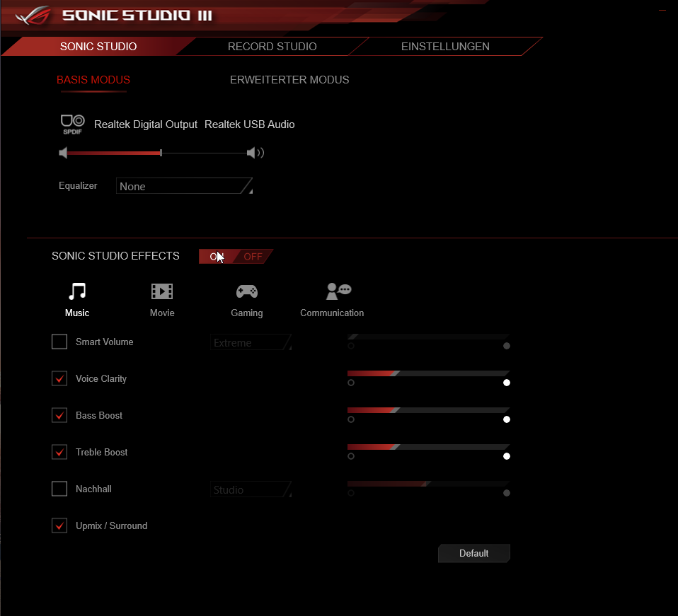Set Treble Boost to minimum dot
This screenshot has width=678, height=616.
point(351,456)
